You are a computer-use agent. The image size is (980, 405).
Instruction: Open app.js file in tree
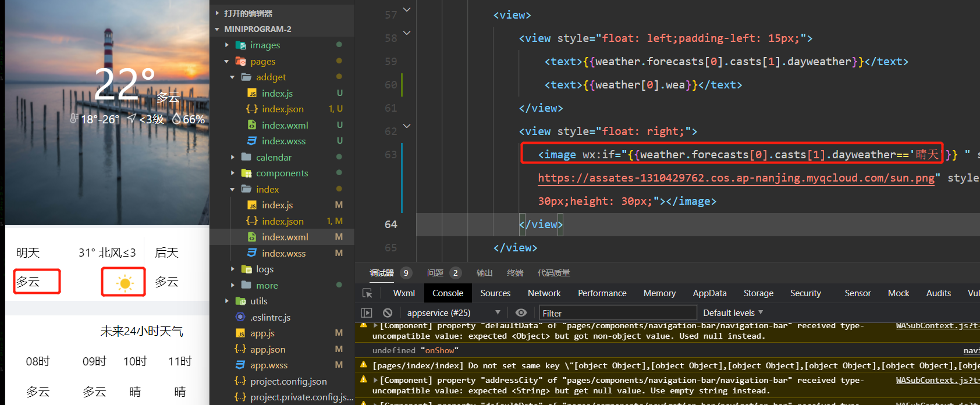pos(262,333)
